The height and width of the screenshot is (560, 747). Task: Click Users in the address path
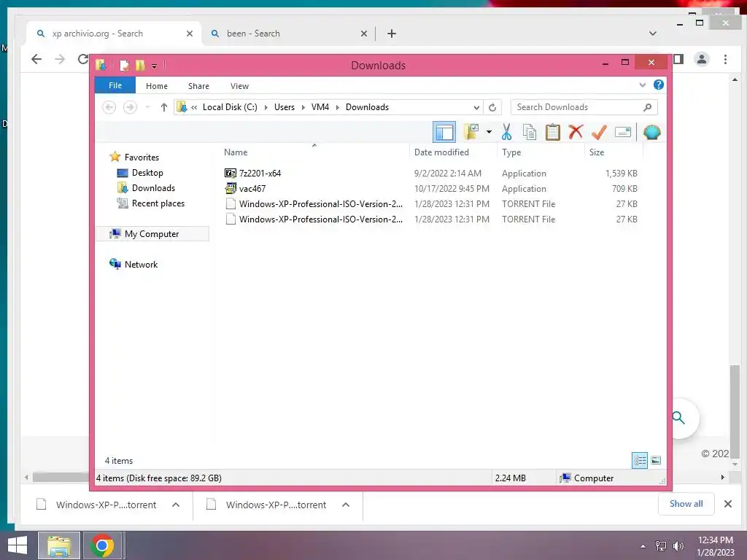285,107
